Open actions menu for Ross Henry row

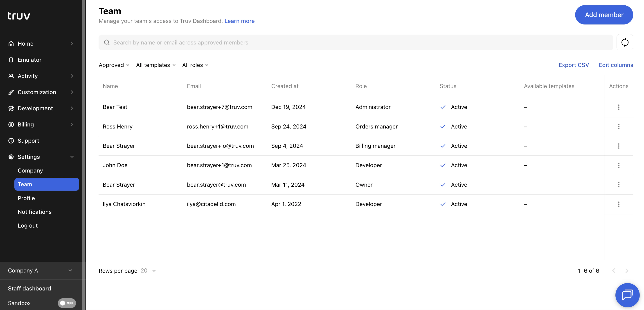click(x=619, y=126)
